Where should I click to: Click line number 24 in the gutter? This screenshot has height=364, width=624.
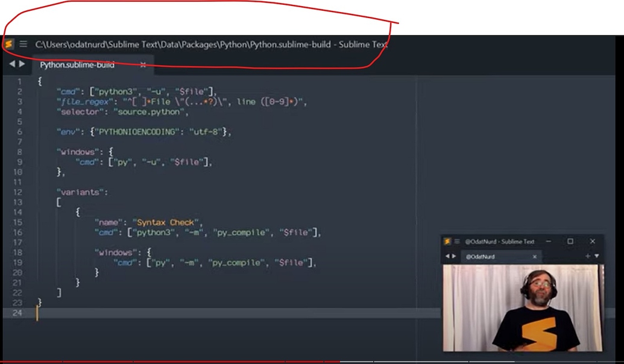pyautogui.click(x=17, y=313)
